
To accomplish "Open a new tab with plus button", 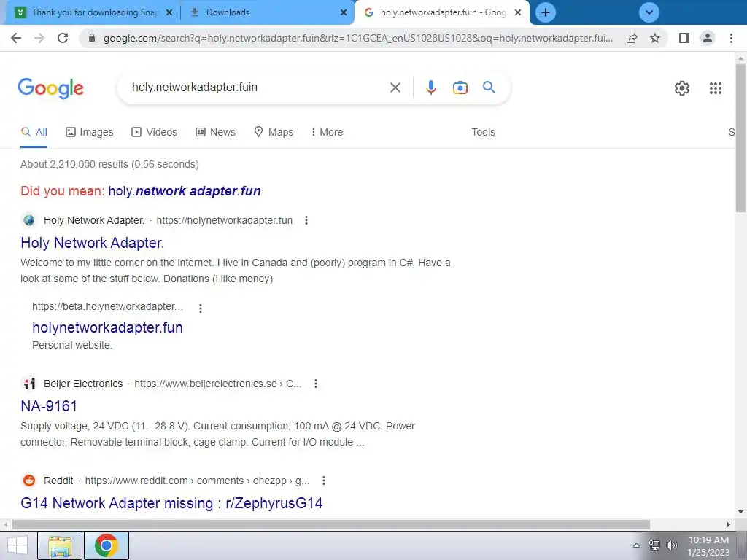I will coord(546,12).
